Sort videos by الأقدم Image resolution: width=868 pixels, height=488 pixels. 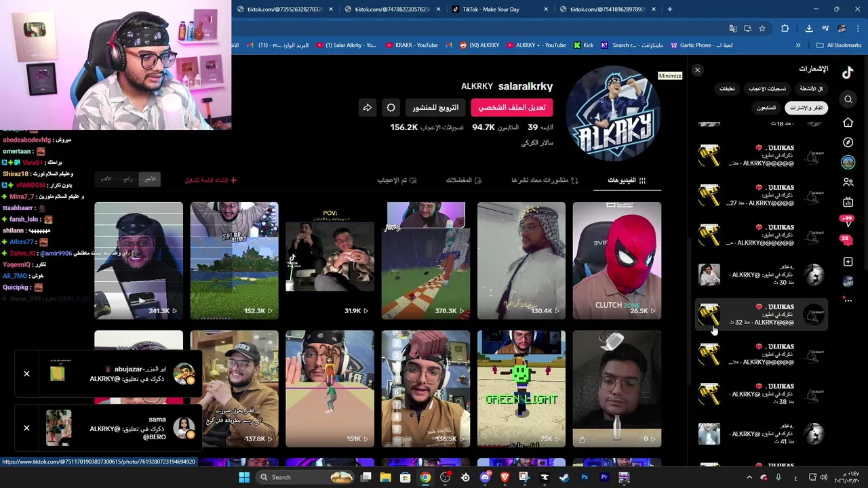click(106, 179)
